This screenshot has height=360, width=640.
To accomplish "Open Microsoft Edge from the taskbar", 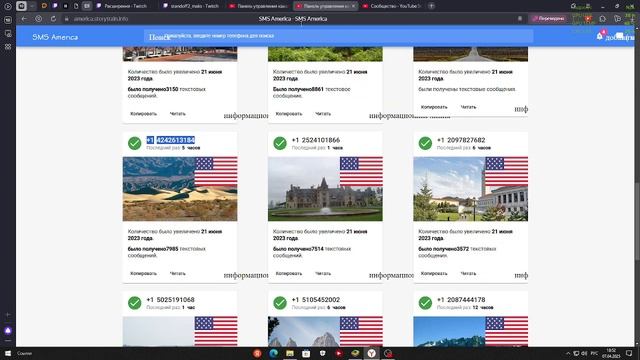I will tap(273, 353).
